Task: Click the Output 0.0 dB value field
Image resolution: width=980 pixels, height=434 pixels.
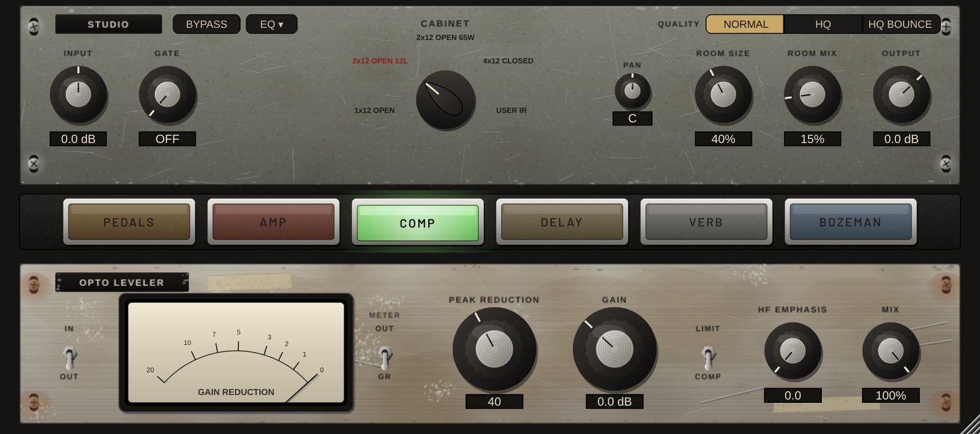Action: point(902,139)
